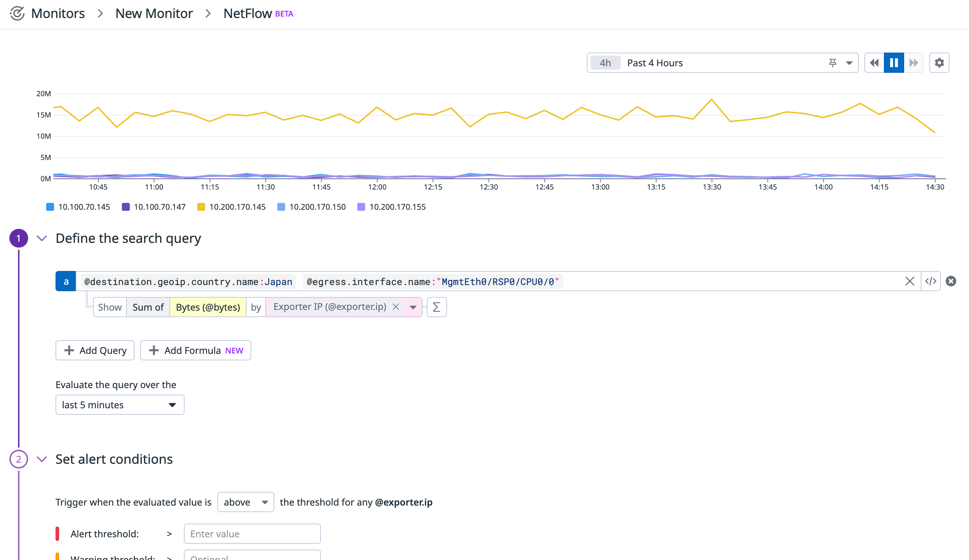
Task: Collapse the 'Define the search query' section
Action: tap(42, 238)
